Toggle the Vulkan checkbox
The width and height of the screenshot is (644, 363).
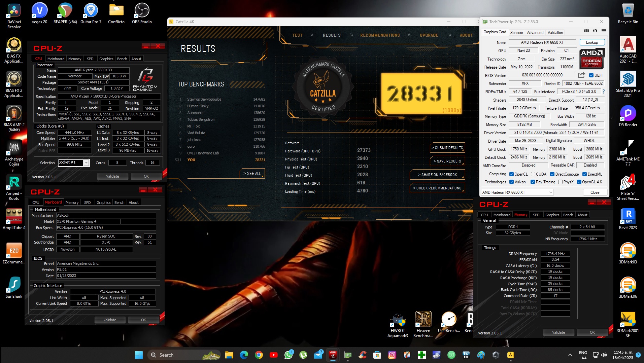(x=511, y=182)
